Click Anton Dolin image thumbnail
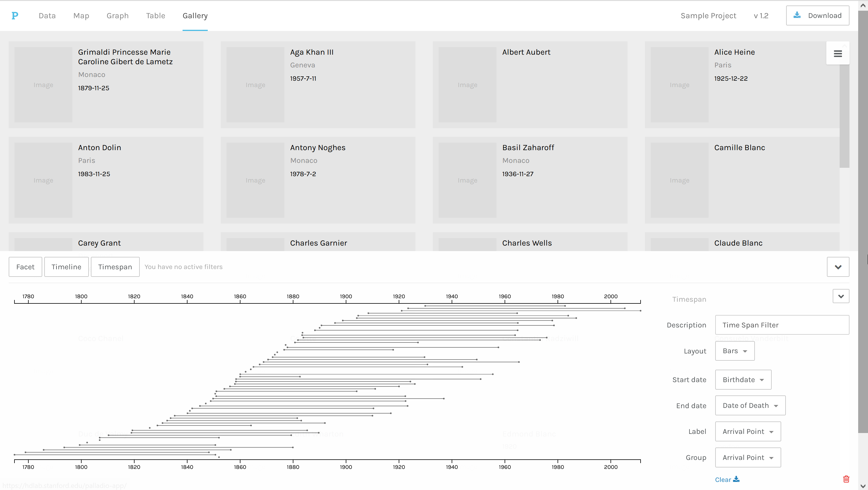The height and width of the screenshot is (490, 868). pos(43,180)
